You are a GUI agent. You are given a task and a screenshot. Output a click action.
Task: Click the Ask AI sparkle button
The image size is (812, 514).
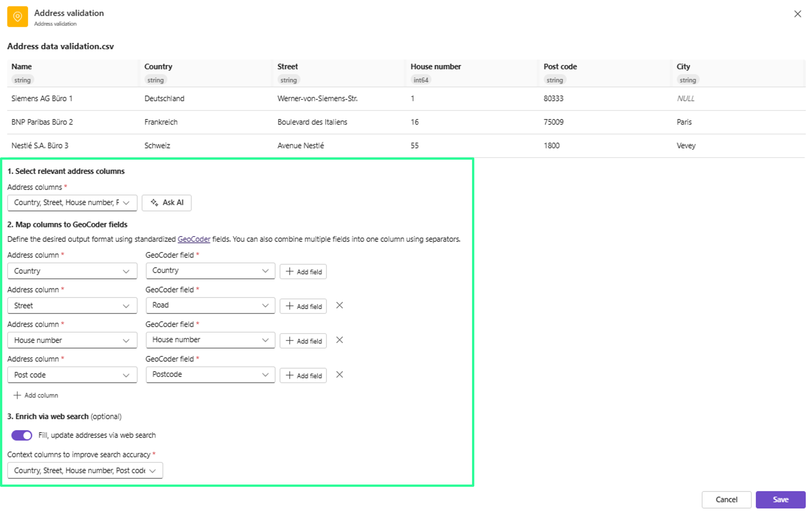pos(167,202)
